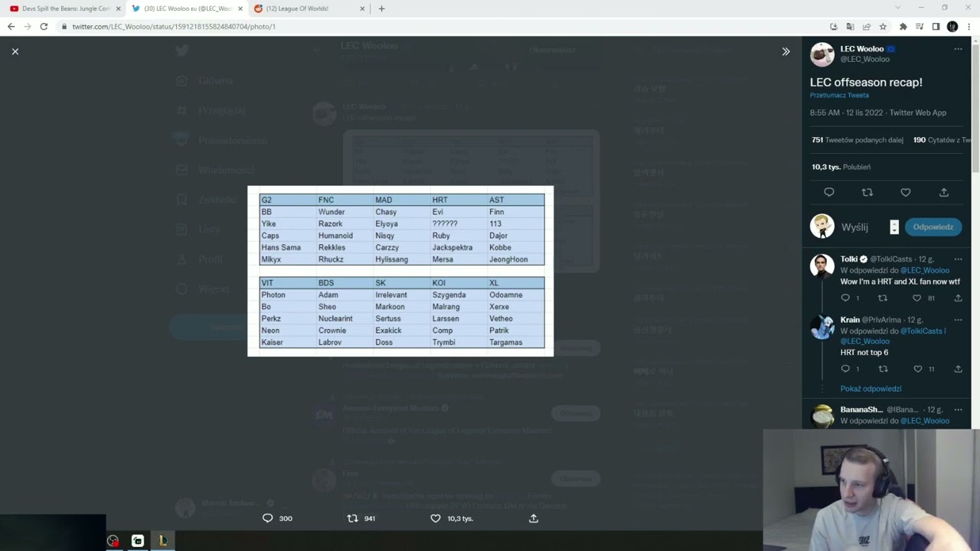Click Pokaż odpowiedzi to show replies
The width and height of the screenshot is (980, 551).
click(x=871, y=389)
